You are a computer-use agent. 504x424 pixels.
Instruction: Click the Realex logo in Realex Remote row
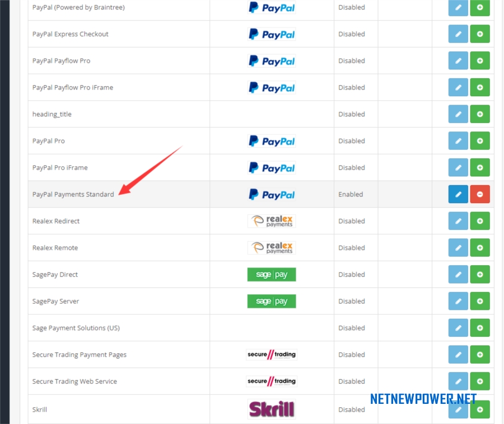[x=272, y=247]
